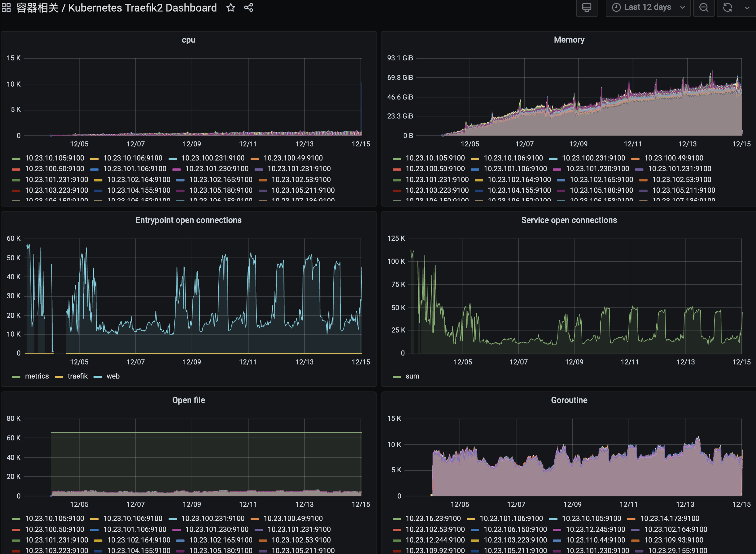Toggle the metrics series visibility
The image size is (756, 554).
[x=37, y=376]
